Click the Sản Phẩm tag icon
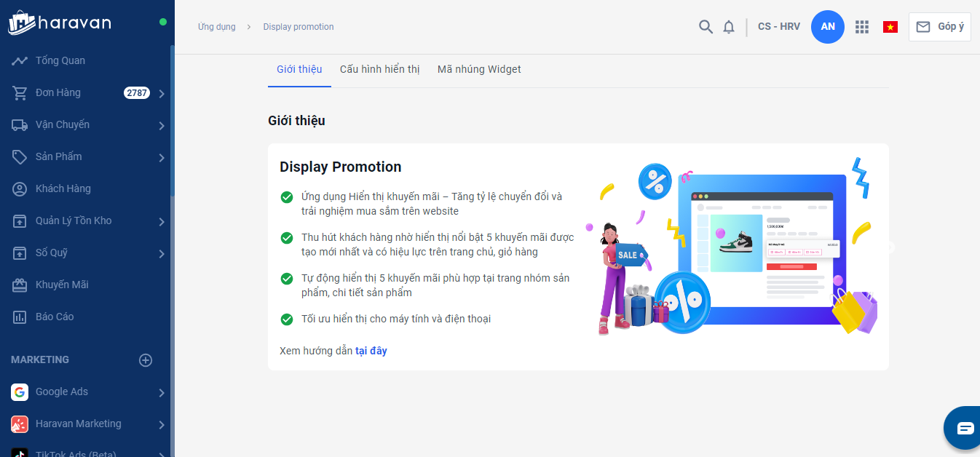 pos(20,156)
